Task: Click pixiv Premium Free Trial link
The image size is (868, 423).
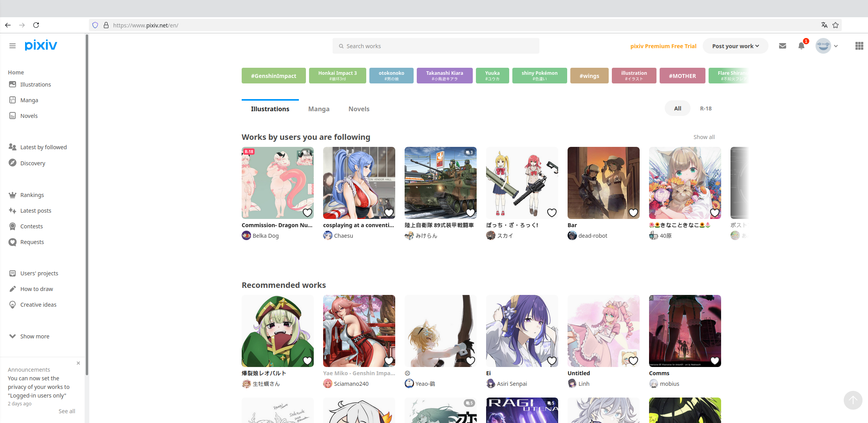Action: (x=664, y=46)
